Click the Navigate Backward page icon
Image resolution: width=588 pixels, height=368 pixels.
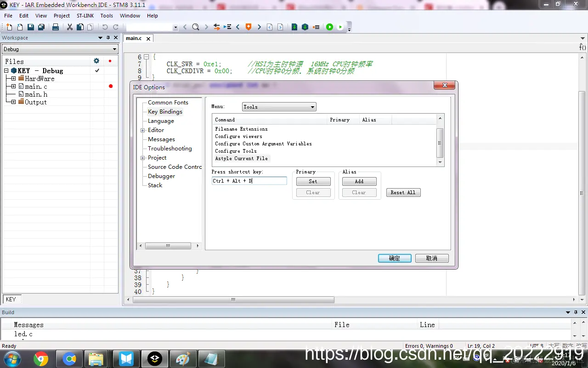tap(270, 27)
